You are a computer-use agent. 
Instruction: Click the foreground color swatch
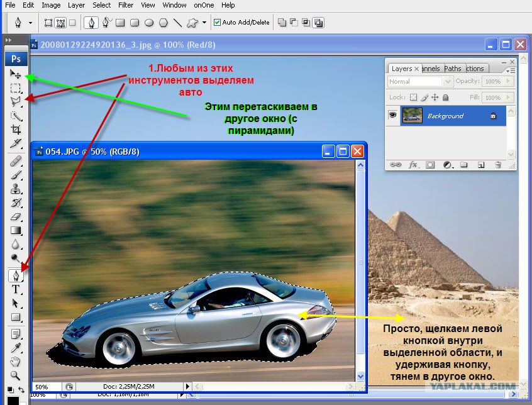(x=13, y=401)
